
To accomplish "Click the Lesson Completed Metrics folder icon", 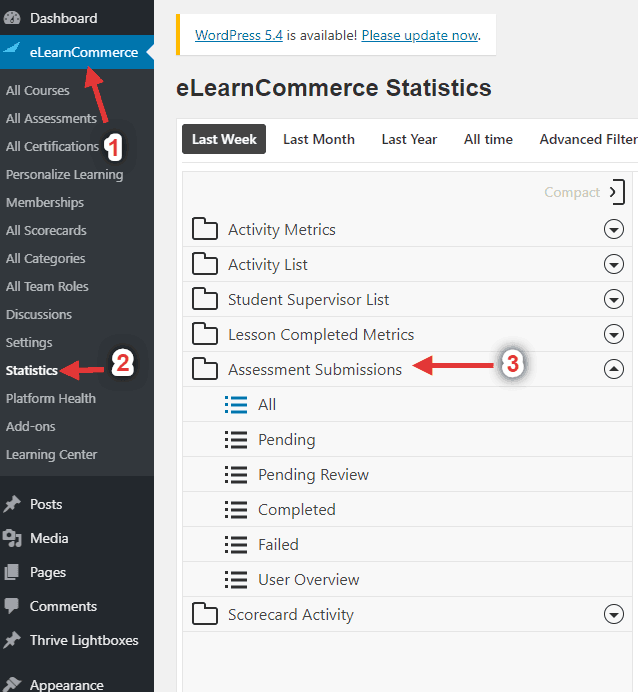I will point(205,334).
